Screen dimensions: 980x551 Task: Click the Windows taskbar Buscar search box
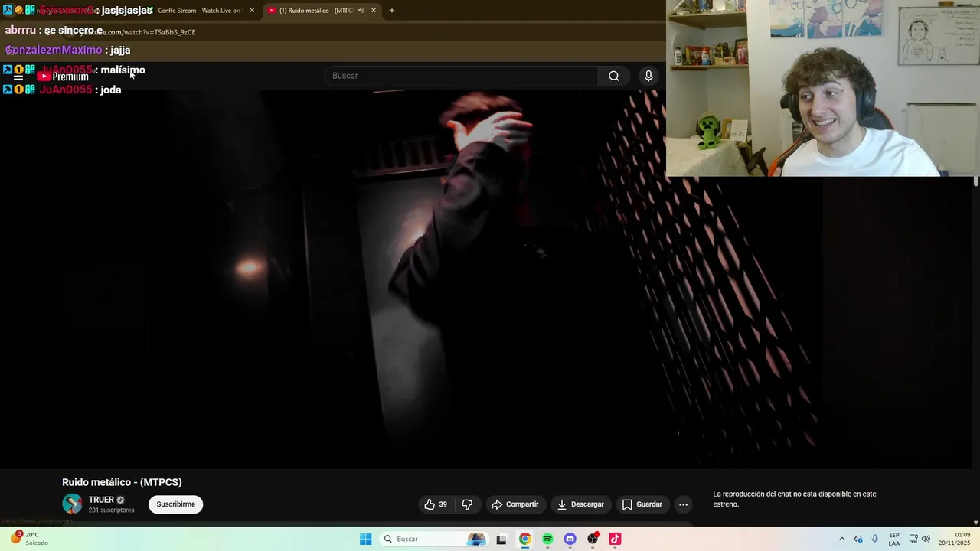[x=434, y=539]
